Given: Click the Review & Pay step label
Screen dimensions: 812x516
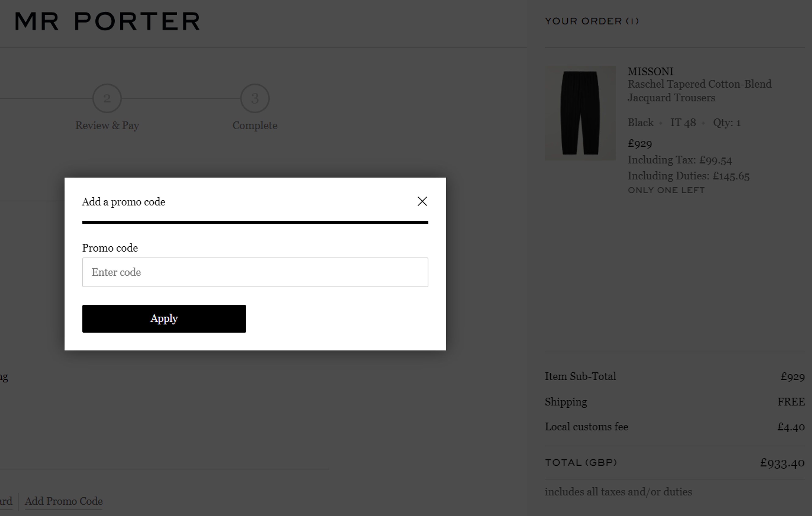Looking at the screenshot, I should click(107, 125).
